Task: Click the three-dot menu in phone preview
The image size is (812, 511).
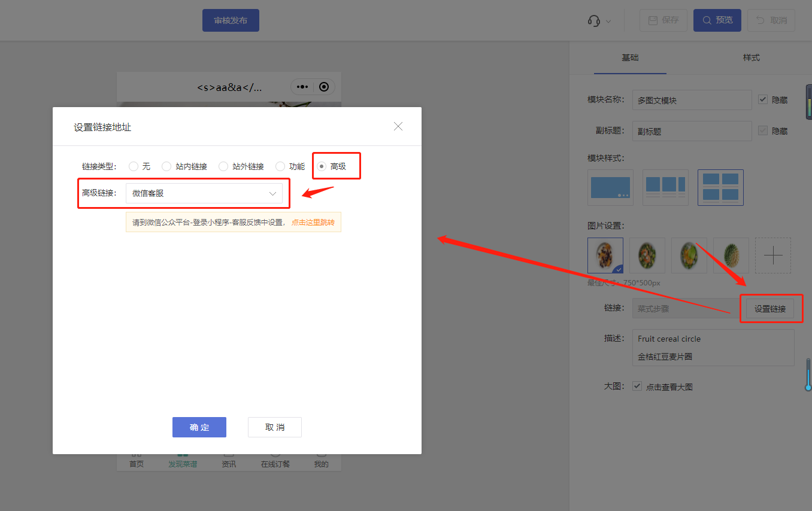Action: [x=302, y=87]
